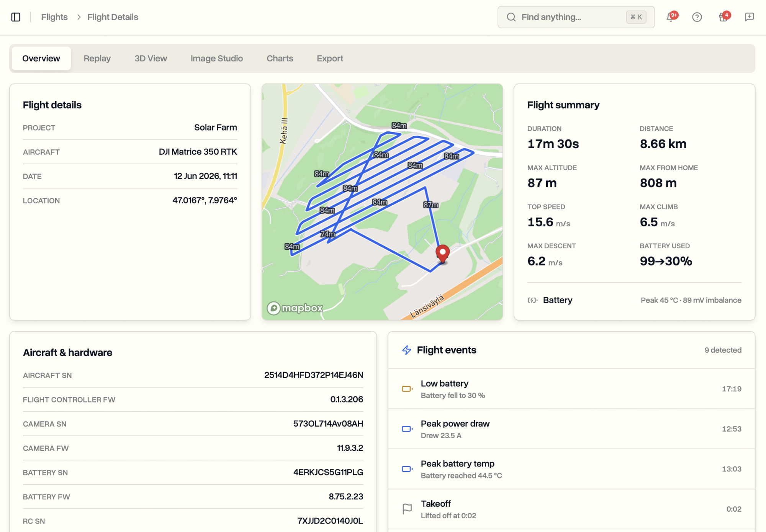Click the Find anything search field

click(x=576, y=17)
